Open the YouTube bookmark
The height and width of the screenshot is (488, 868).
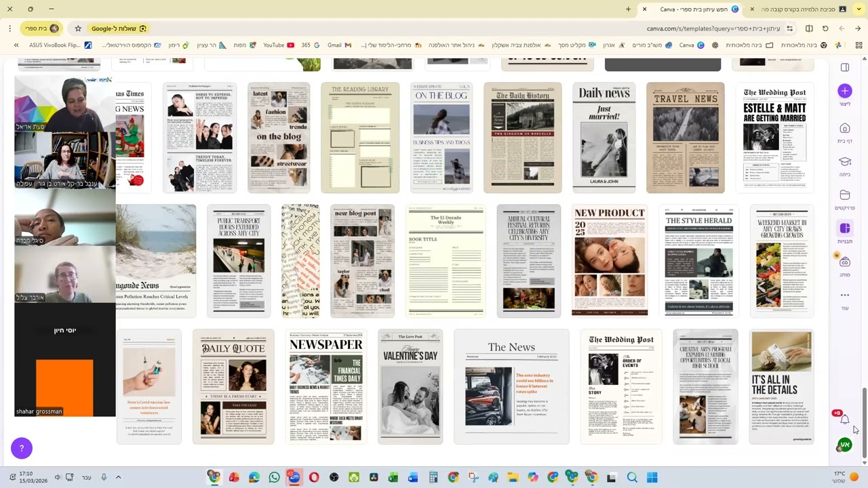(x=279, y=45)
